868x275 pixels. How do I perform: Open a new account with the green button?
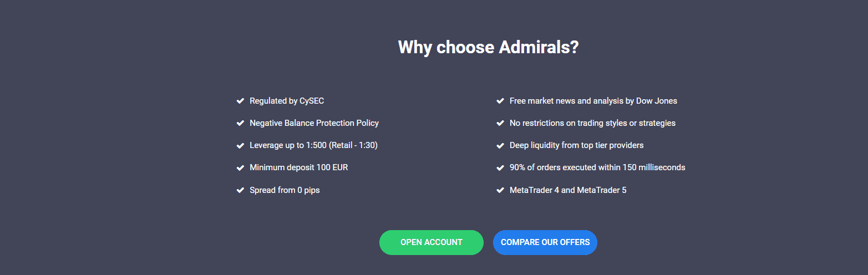click(432, 242)
